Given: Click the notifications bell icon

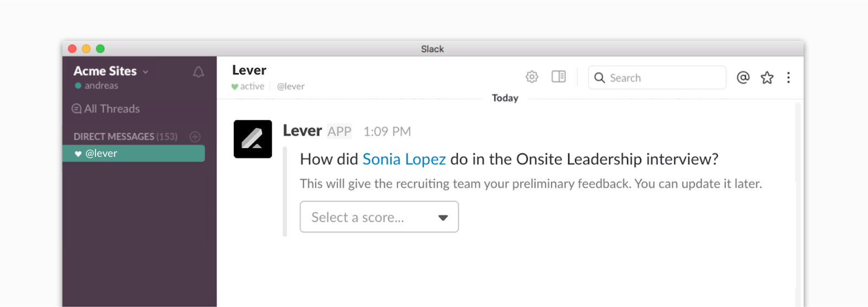Looking at the screenshot, I should [199, 72].
